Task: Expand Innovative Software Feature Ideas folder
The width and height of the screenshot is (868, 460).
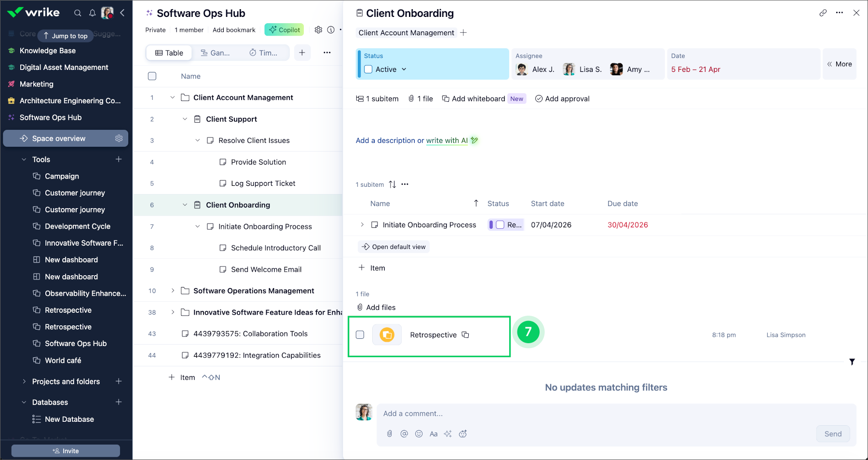Action: click(x=173, y=312)
